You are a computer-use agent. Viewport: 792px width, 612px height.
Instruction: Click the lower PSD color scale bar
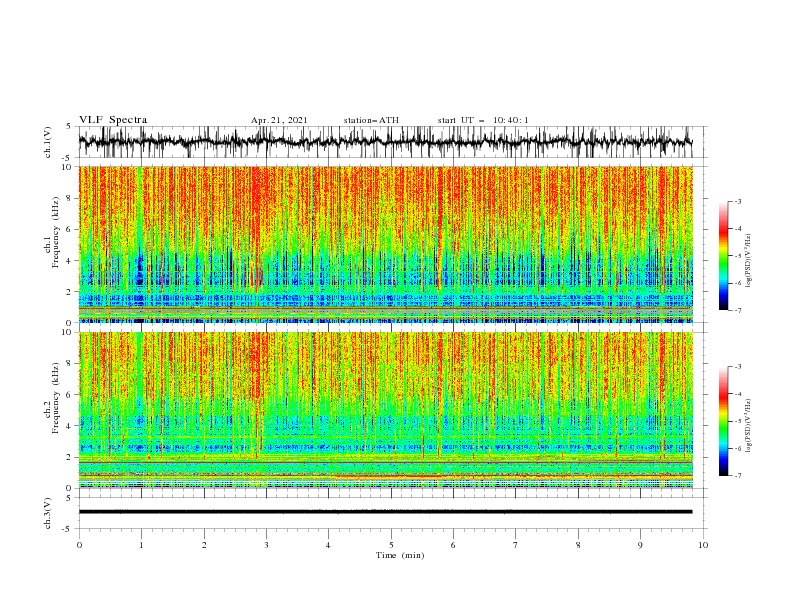click(724, 421)
